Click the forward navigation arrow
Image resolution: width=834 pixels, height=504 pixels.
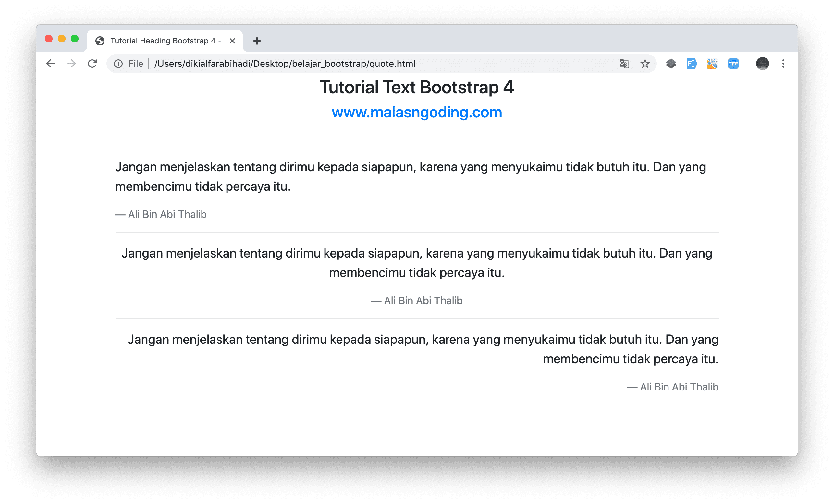tap(71, 64)
